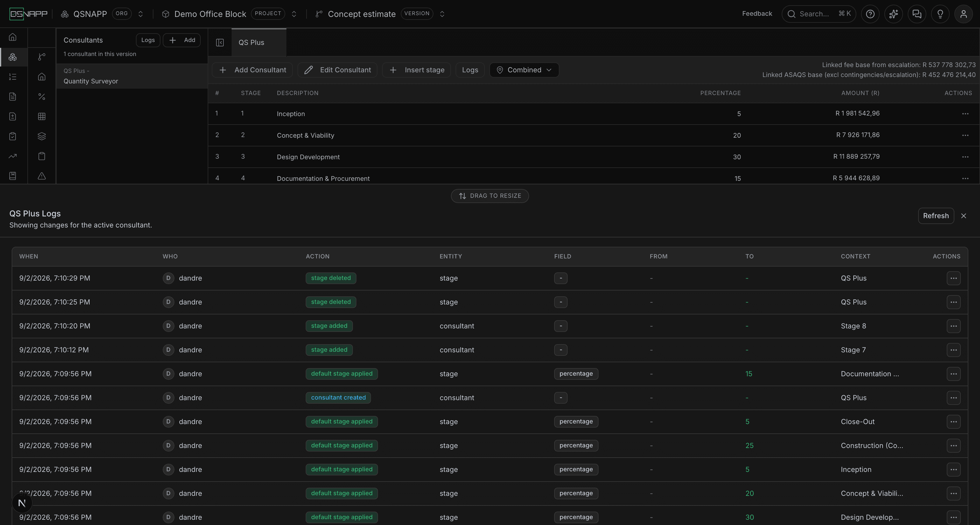Open the document text icon in the sidebar
The height and width of the screenshot is (525, 980).
(x=13, y=97)
